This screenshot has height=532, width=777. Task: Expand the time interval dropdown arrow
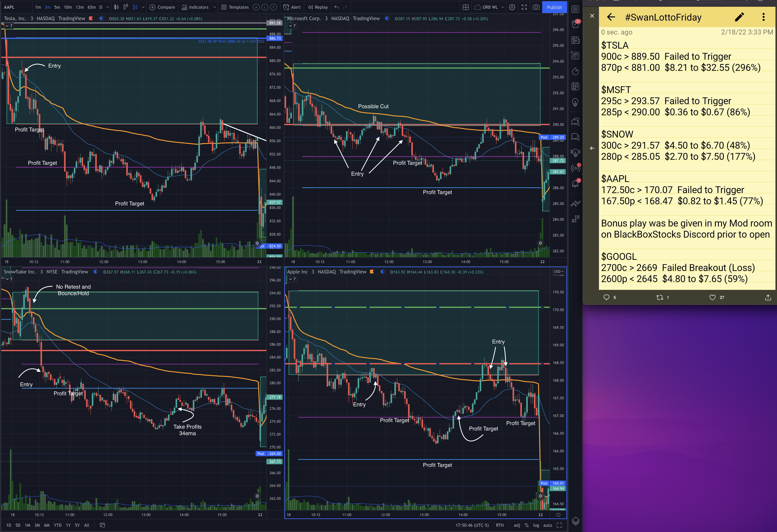107,7
